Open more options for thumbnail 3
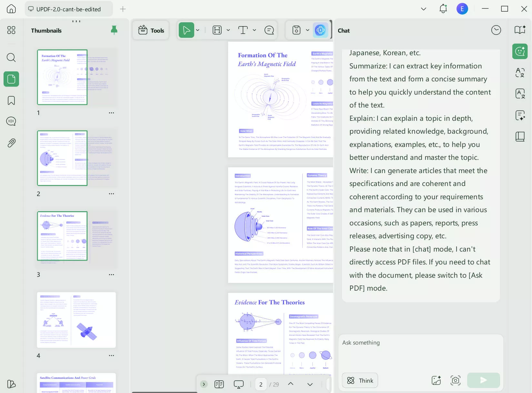 (x=112, y=275)
